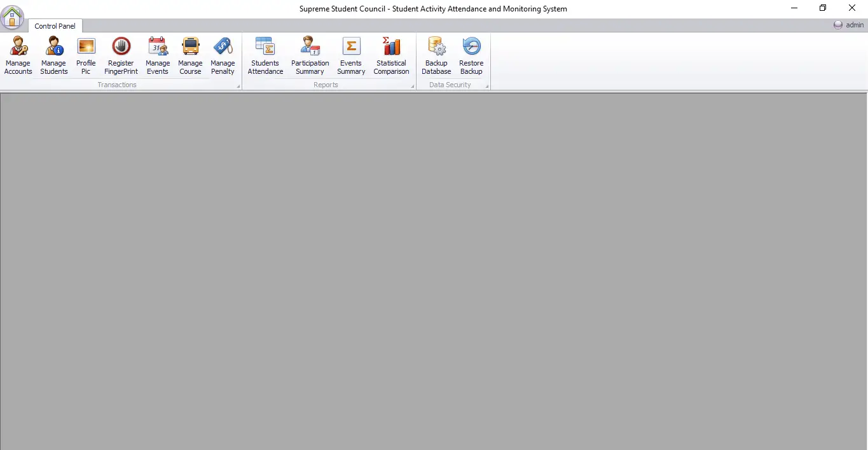Open the Profile Pic tool
Viewport: 868px width, 450px height.
pos(86,56)
